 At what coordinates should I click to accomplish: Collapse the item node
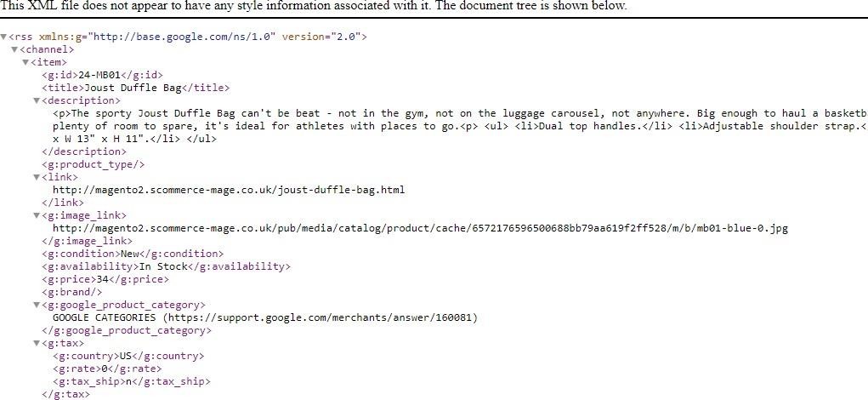click(x=26, y=63)
